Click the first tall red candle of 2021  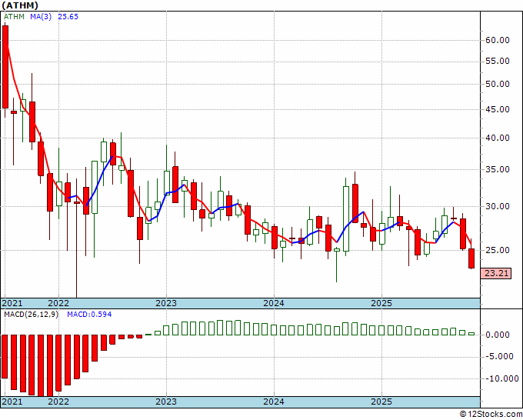pyautogui.click(x=5, y=67)
